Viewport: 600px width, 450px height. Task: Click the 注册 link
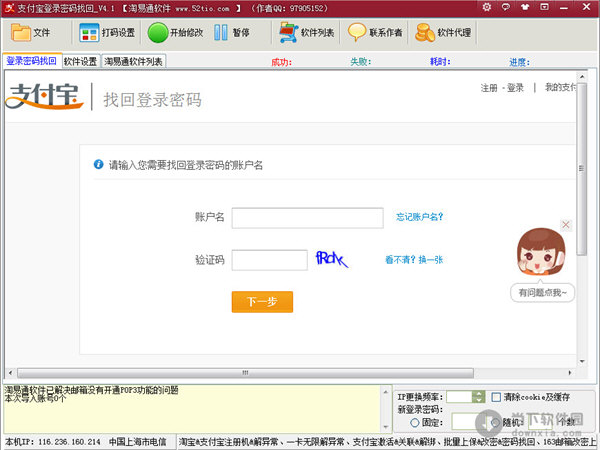pyautogui.click(x=489, y=88)
